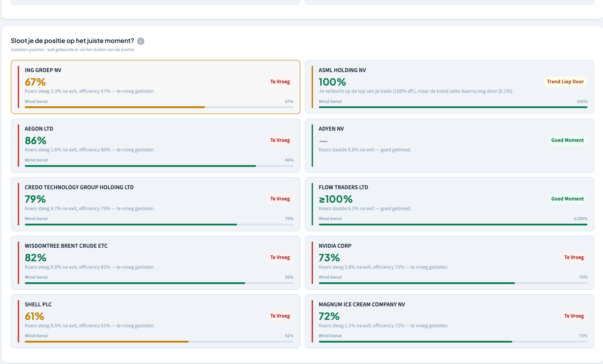Click the large 67% efficiency value on ING
The image size is (603, 364).
point(35,82)
